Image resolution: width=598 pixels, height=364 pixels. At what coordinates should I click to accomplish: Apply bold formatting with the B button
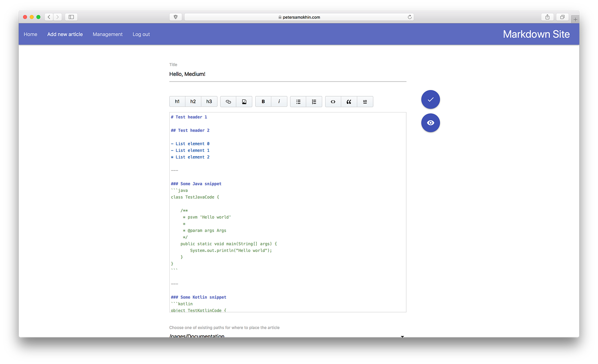click(x=263, y=102)
